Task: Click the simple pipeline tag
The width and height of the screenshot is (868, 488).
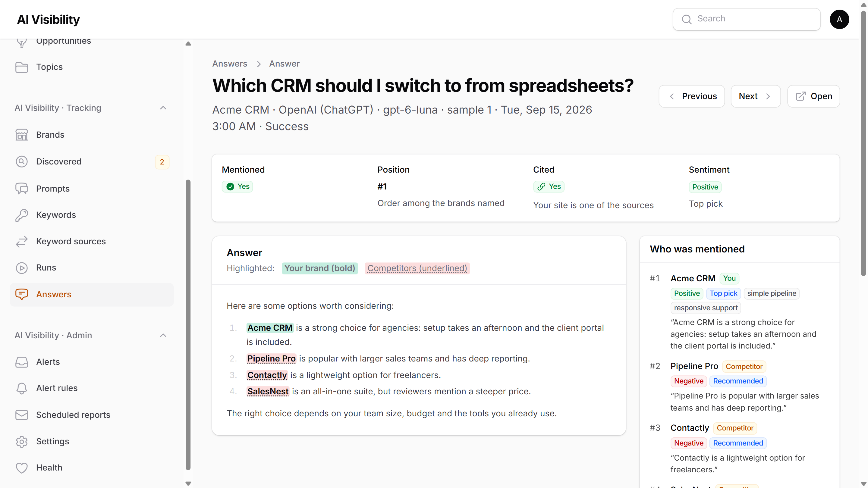Action: (x=772, y=294)
